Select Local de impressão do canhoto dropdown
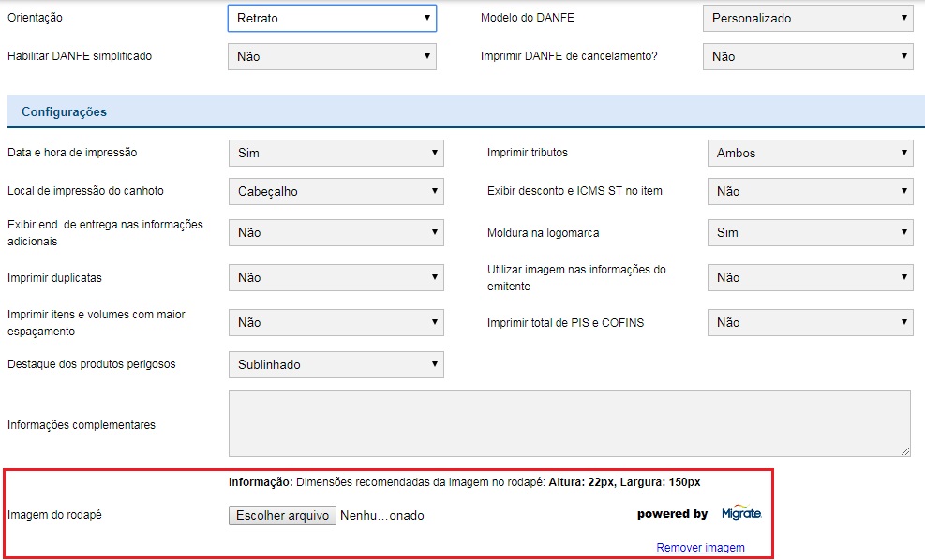Image resolution: width=925 pixels, height=560 pixels. (x=336, y=191)
